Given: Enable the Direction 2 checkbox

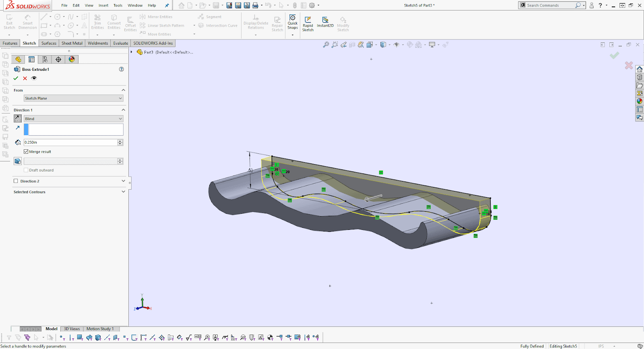Looking at the screenshot, I should [x=16, y=181].
